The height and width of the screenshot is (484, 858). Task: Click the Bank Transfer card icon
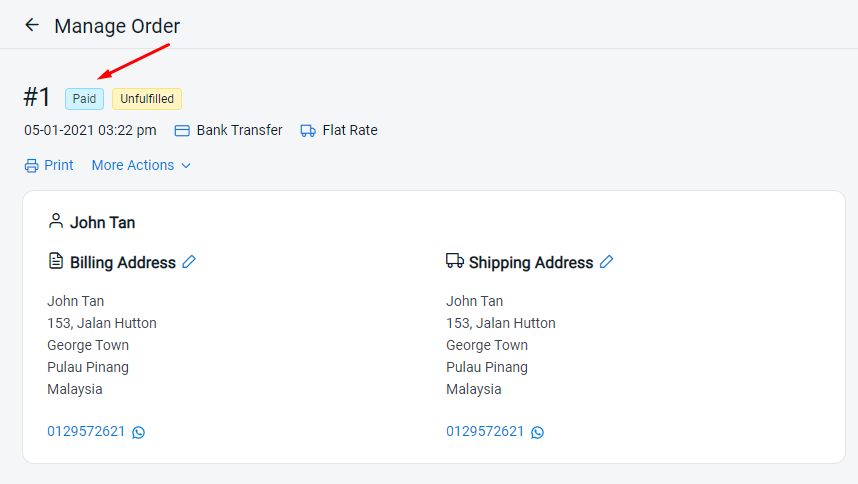pyautogui.click(x=182, y=131)
